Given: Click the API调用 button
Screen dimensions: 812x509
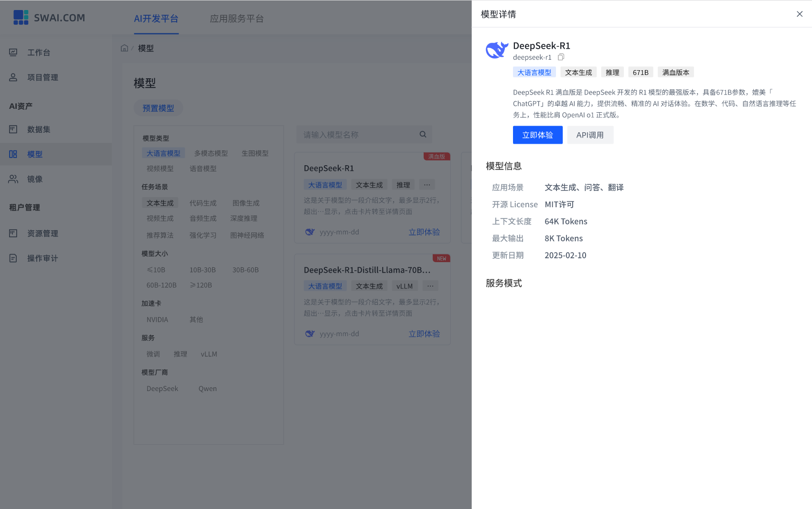Looking at the screenshot, I should [590, 135].
